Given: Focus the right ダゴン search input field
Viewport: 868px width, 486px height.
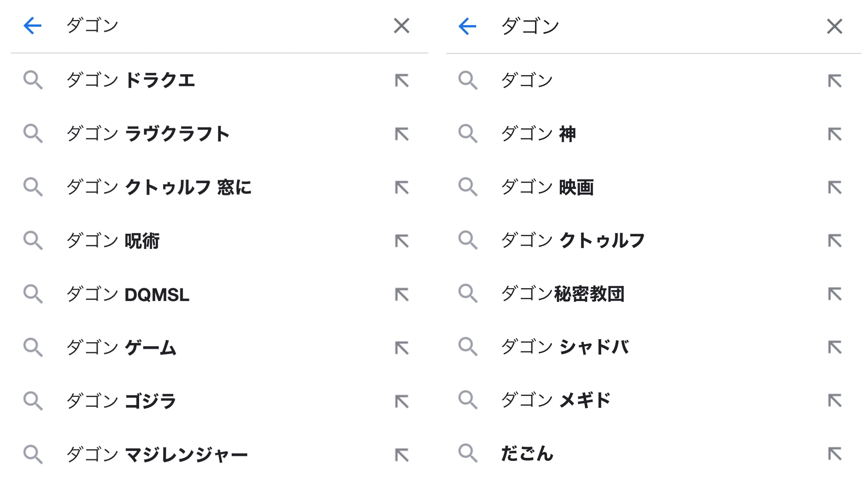Looking at the screenshot, I should (659, 26).
